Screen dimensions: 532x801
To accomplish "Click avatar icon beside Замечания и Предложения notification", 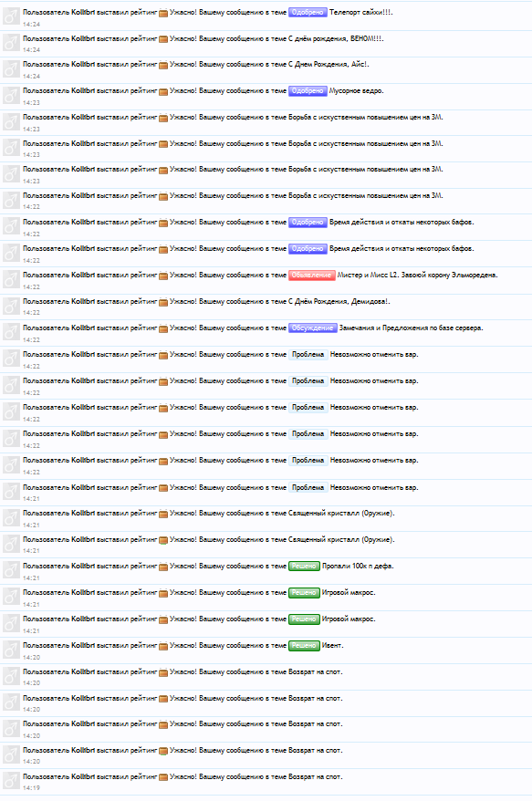I will point(11,332).
